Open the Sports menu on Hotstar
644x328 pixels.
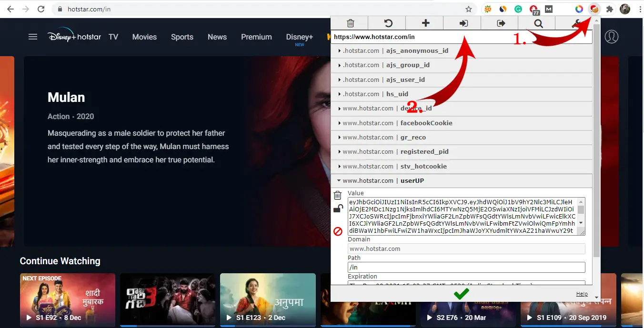pos(182,37)
